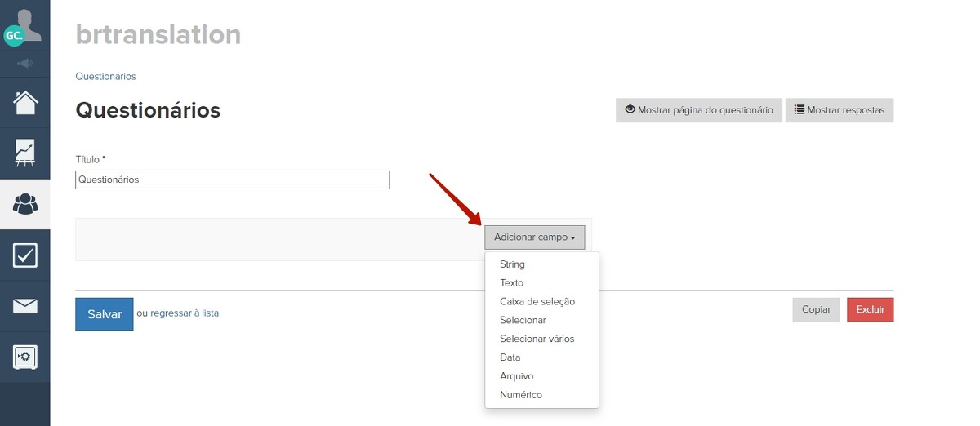Click the red Excluir button
This screenshot has height=426, width=980.
point(870,310)
